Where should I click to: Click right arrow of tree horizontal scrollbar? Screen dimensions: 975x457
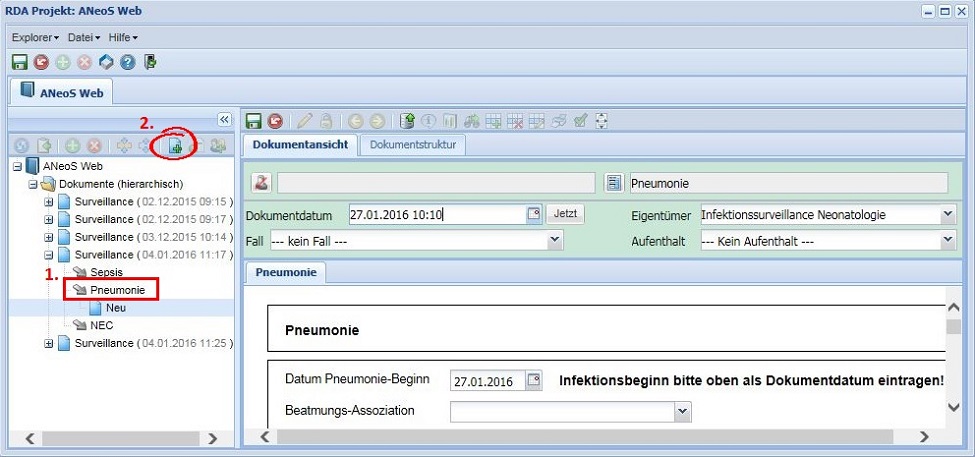(211, 438)
